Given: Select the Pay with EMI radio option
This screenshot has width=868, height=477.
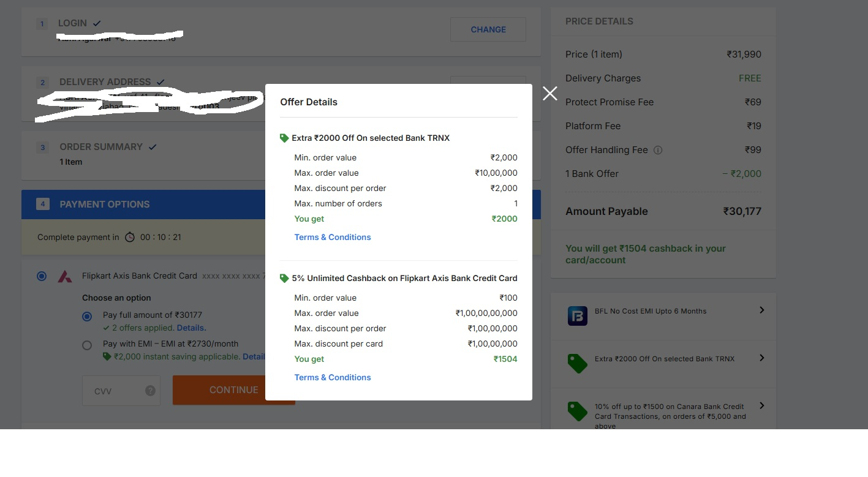Looking at the screenshot, I should point(87,345).
